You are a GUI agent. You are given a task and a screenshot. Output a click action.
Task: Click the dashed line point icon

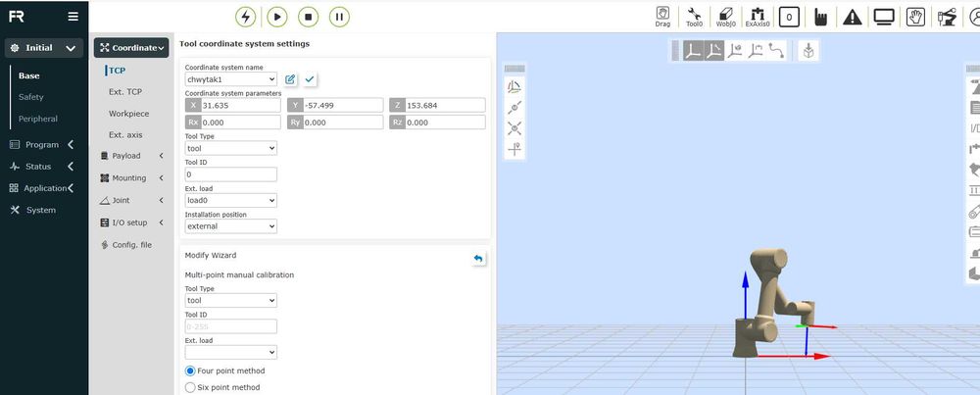pos(514,108)
